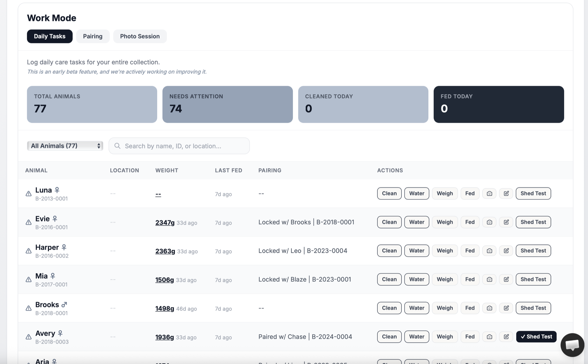Click the camera icon in Brooks' row

coord(489,308)
